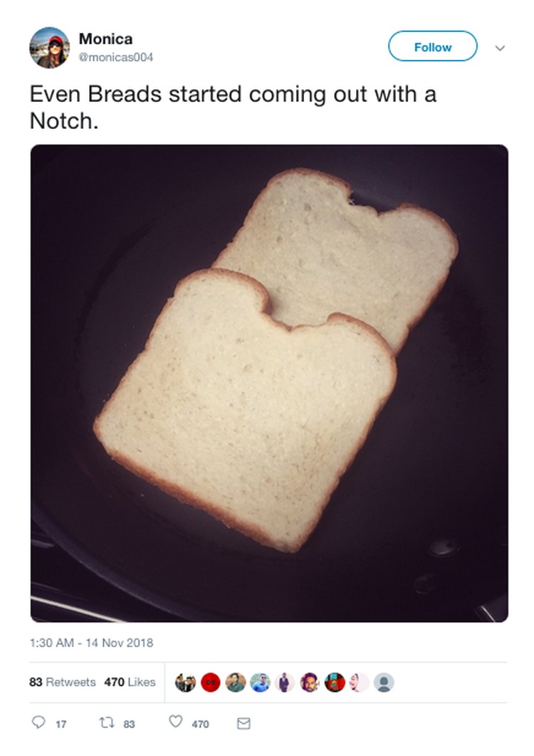Image resolution: width=534 pixels, height=756 pixels.
Task: Open the 1:30 AM - 14 Nov 2018 timestamp
Action: tap(91, 643)
